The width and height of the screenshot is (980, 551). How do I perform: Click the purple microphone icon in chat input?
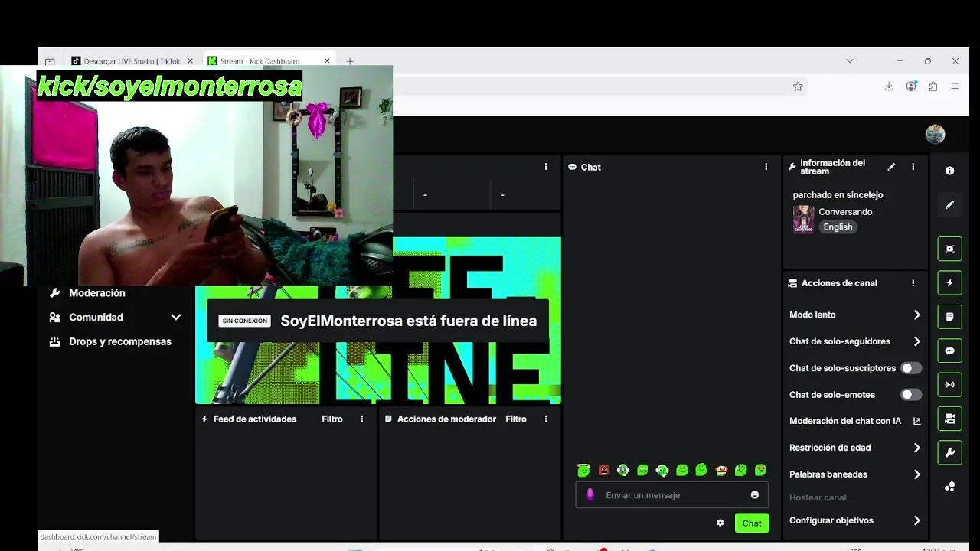pos(590,495)
